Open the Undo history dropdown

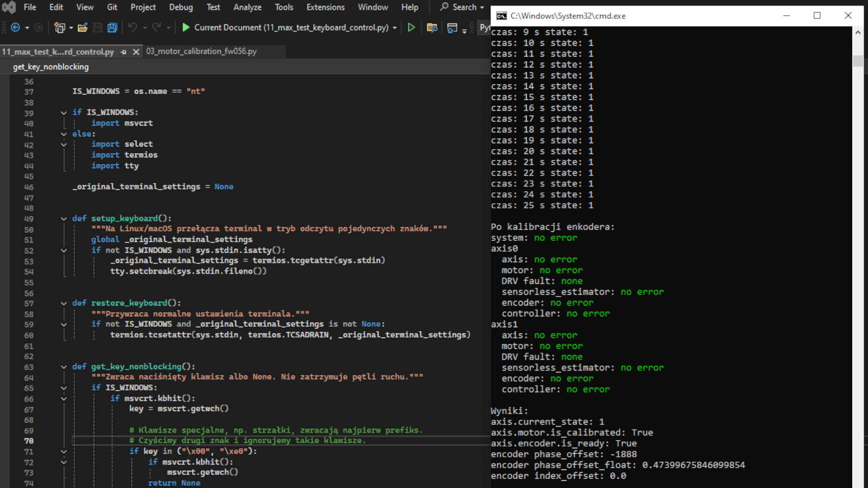click(145, 28)
